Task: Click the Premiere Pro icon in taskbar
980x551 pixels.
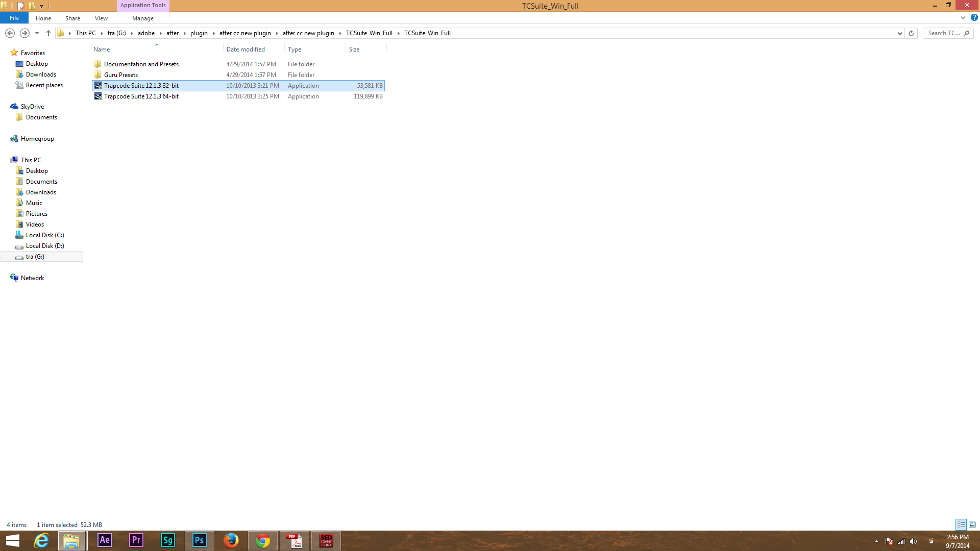Action: pos(135,540)
